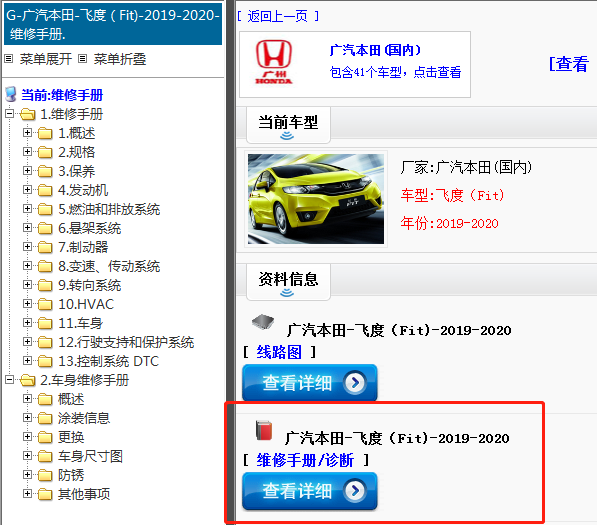The height and width of the screenshot is (525, 597).
Task: Collapse the 2.车身维修手册 tree node
Action: click(10, 379)
